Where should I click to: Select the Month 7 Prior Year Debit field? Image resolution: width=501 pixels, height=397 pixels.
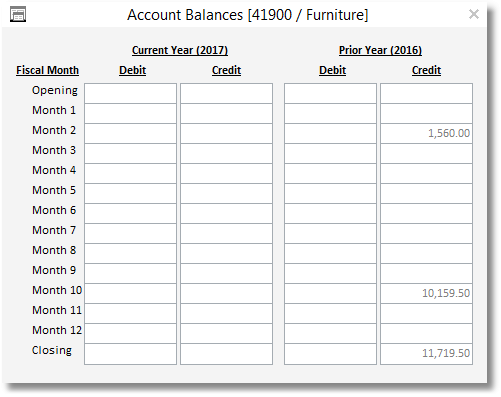click(330, 233)
